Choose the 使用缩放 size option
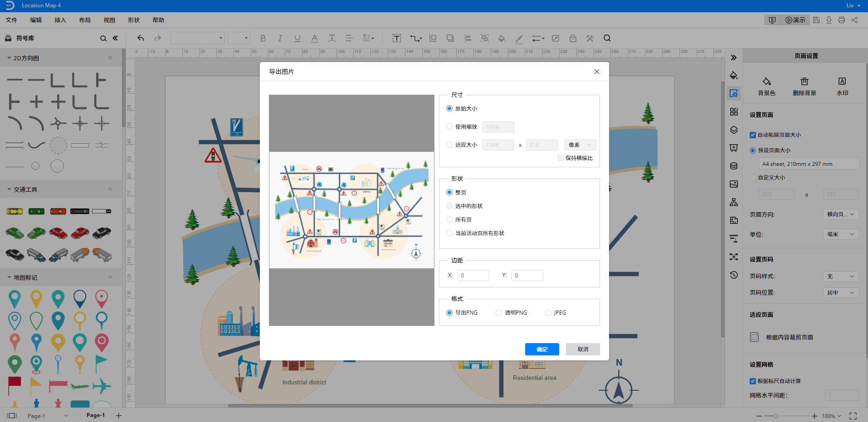 coord(449,127)
